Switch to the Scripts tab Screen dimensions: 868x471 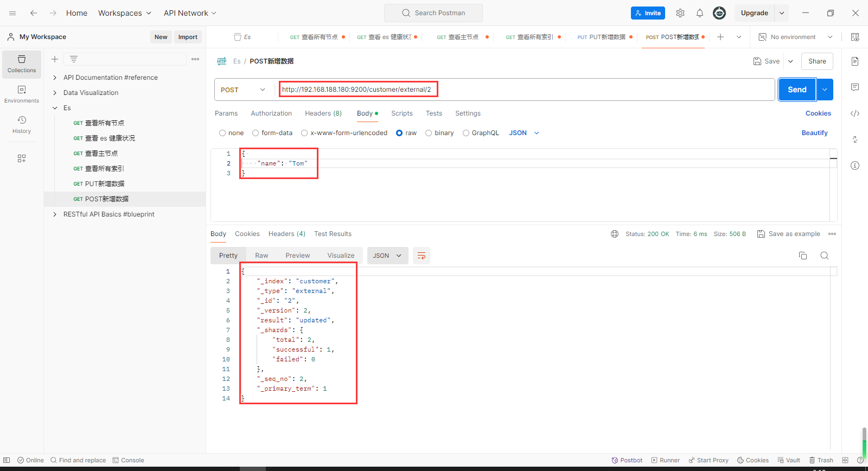click(402, 113)
